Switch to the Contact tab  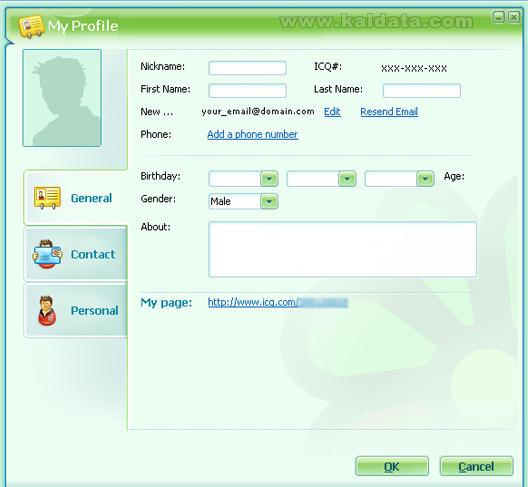[75, 254]
